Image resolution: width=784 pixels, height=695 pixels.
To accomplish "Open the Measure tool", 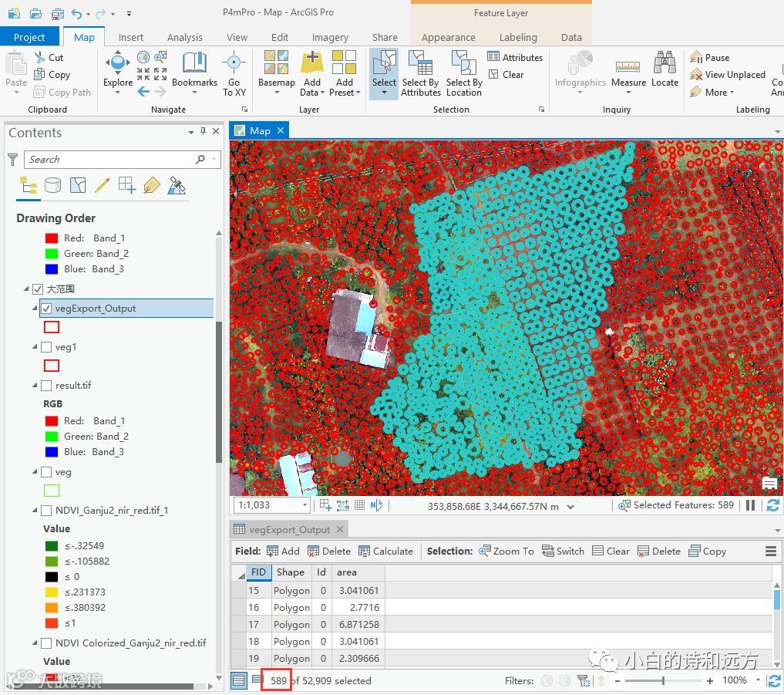I will tap(628, 73).
